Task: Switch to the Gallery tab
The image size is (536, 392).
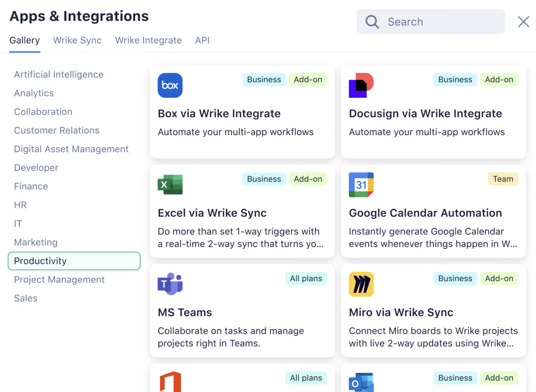Action: pos(25,40)
